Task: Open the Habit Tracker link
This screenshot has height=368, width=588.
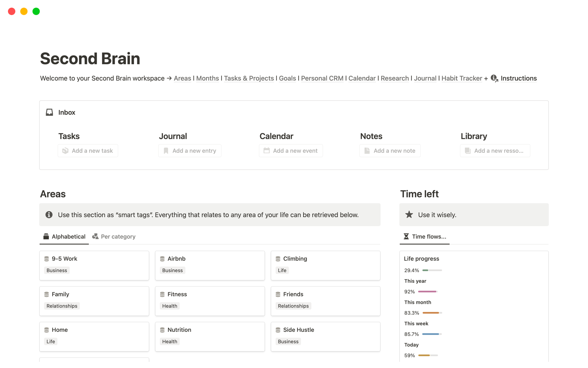Action: (462, 79)
